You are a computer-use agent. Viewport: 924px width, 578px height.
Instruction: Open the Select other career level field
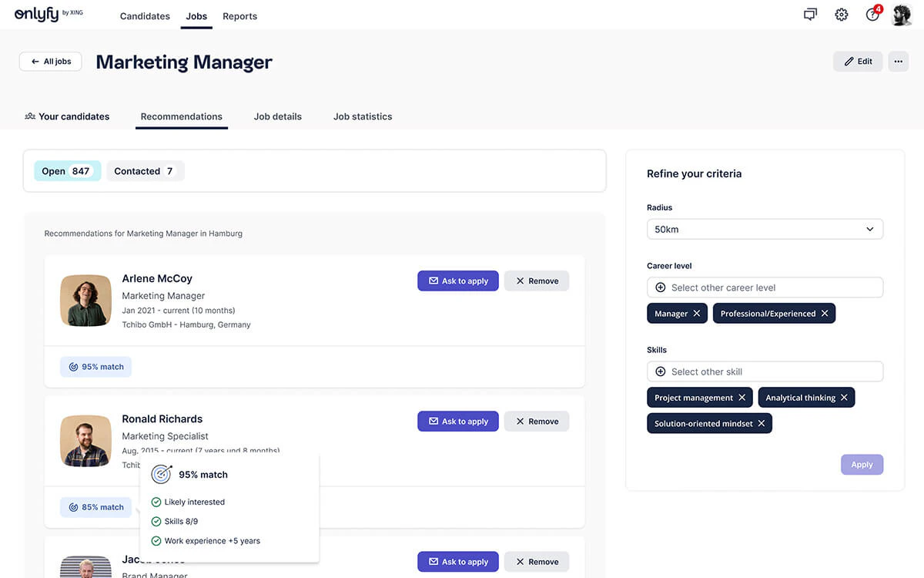tap(765, 287)
